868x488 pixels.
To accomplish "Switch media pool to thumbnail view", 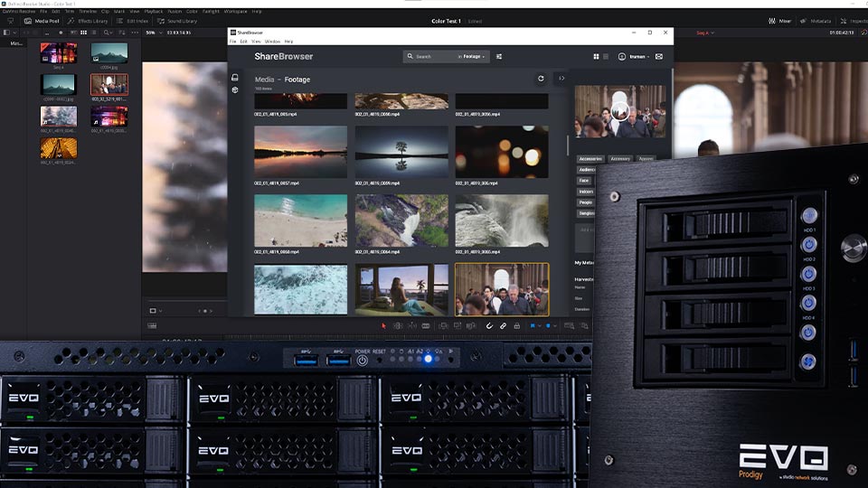I will pos(83,33).
